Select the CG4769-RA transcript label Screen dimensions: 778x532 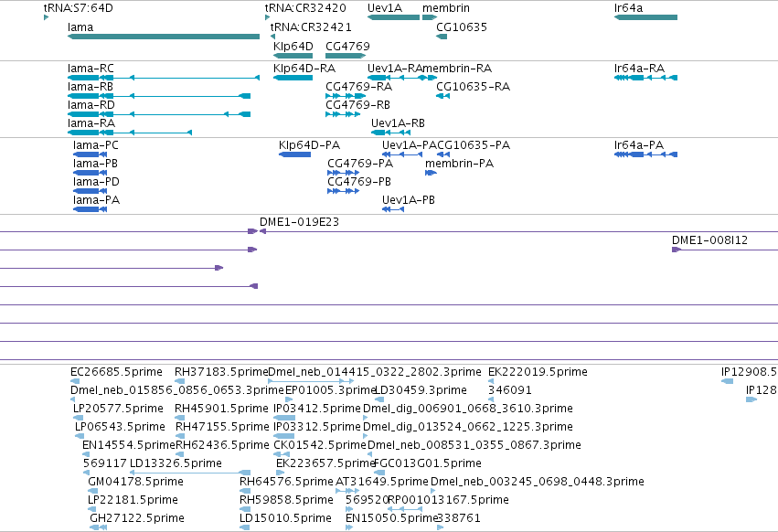point(358,87)
